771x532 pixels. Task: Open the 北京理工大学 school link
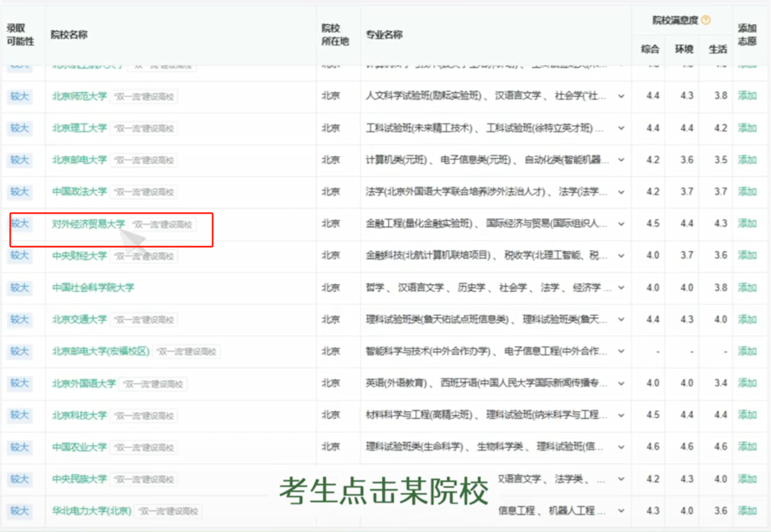point(80,128)
